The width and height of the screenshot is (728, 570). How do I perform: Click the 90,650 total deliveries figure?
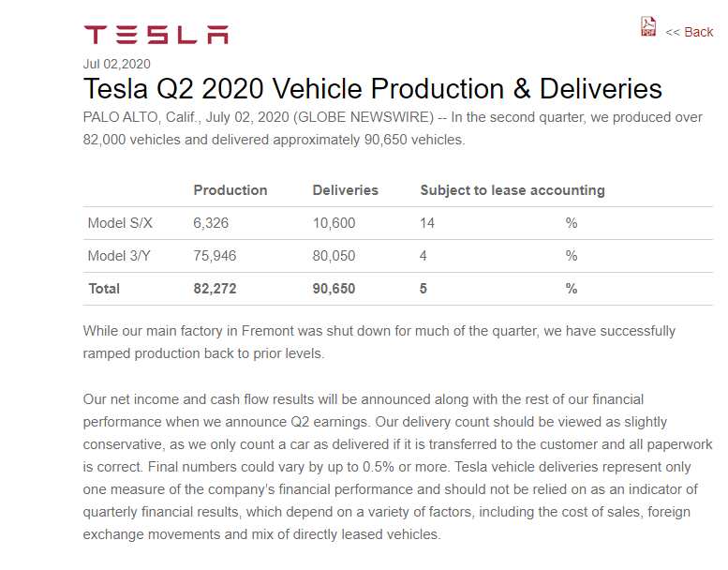point(334,289)
